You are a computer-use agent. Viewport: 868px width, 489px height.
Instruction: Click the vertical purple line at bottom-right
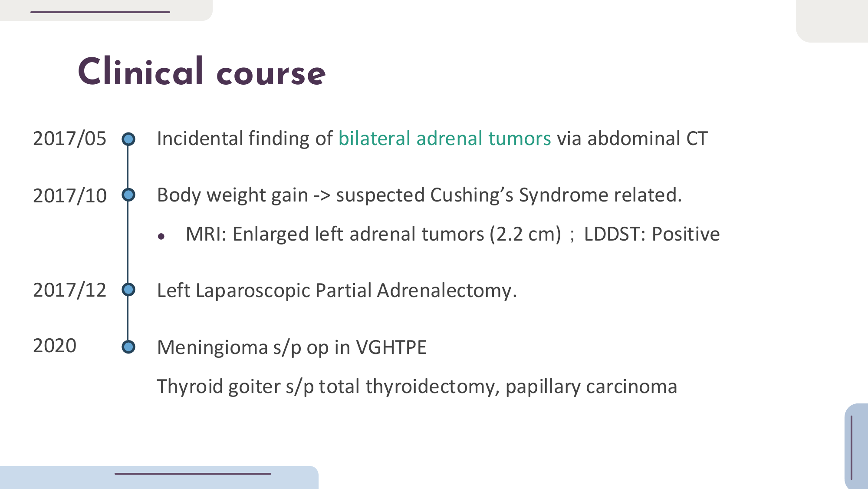pyautogui.click(x=852, y=447)
